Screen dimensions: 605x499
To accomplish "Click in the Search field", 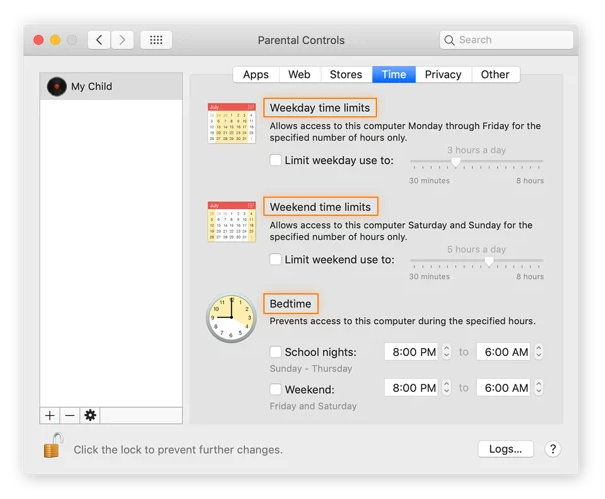I will 512,40.
